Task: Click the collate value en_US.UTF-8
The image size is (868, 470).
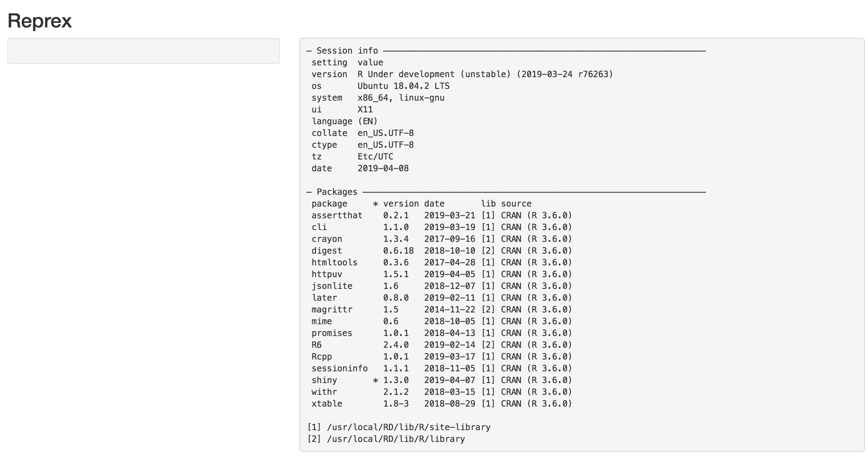Action: pos(385,133)
